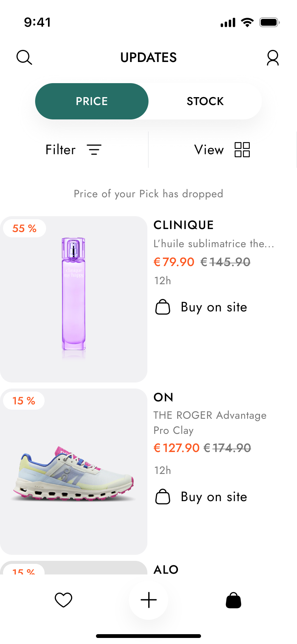Image resolution: width=297 pixels, height=644 pixels.
Task: Open ON running shoe product image
Action: [74, 472]
